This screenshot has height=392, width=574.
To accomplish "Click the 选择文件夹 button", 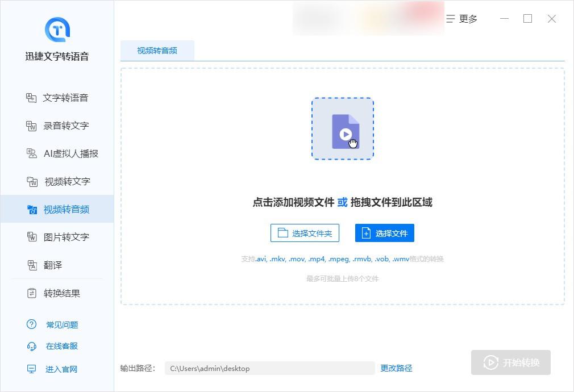I will point(305,233).
